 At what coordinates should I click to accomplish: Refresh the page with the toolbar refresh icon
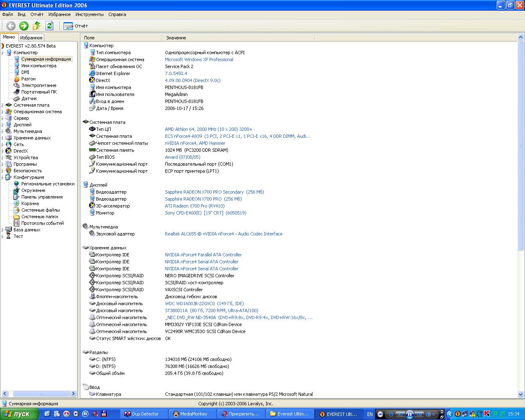point(50,26)
